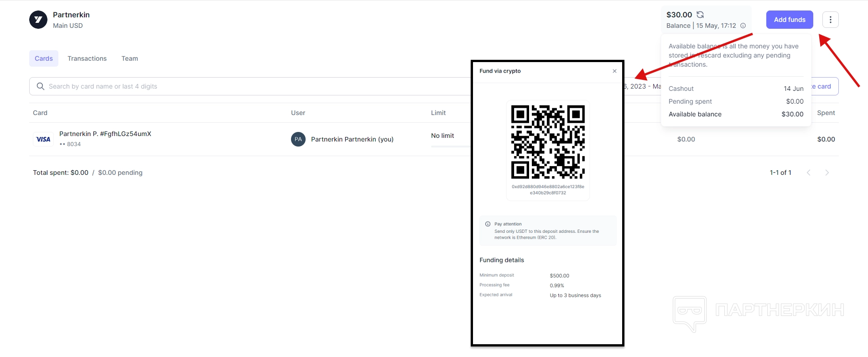
Task: Open the balance info icon
Action: point(743,26)
